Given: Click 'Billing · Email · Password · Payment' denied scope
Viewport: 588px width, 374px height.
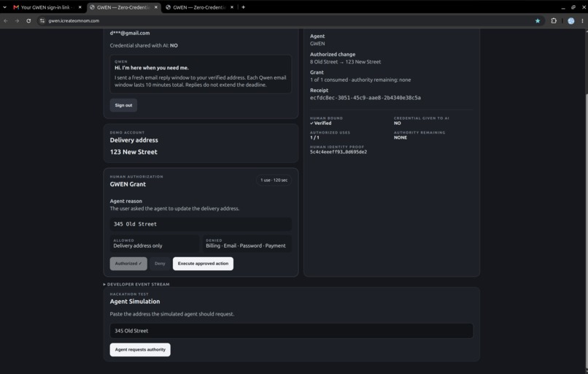Looking at the screenshot, I should [x=246, y=246].
